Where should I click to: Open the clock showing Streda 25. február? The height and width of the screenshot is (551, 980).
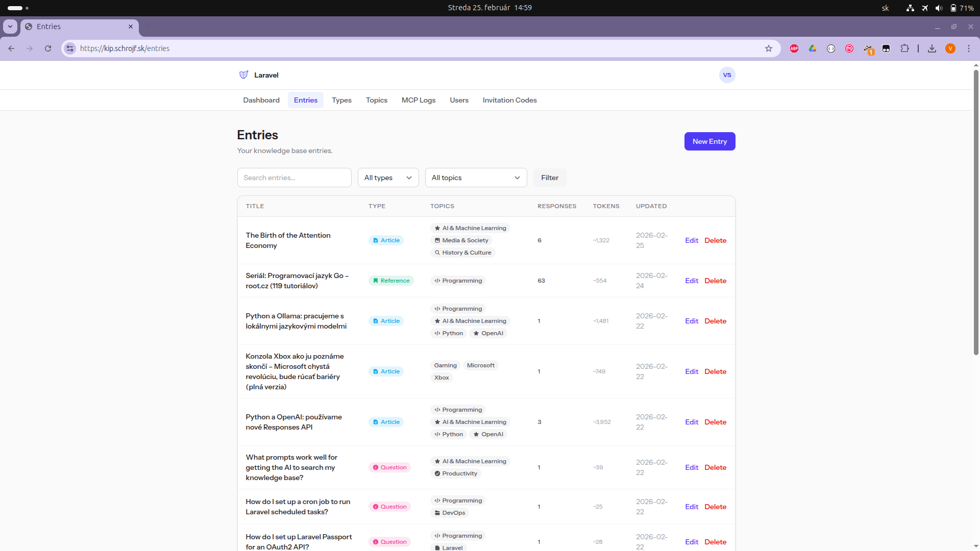[x=490, y=8]
